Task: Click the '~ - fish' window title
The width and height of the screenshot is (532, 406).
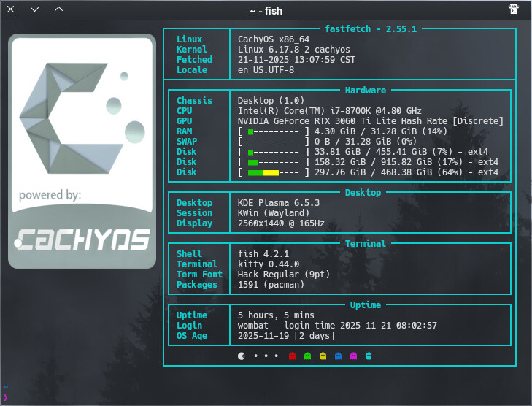Action: pos(266,10)
